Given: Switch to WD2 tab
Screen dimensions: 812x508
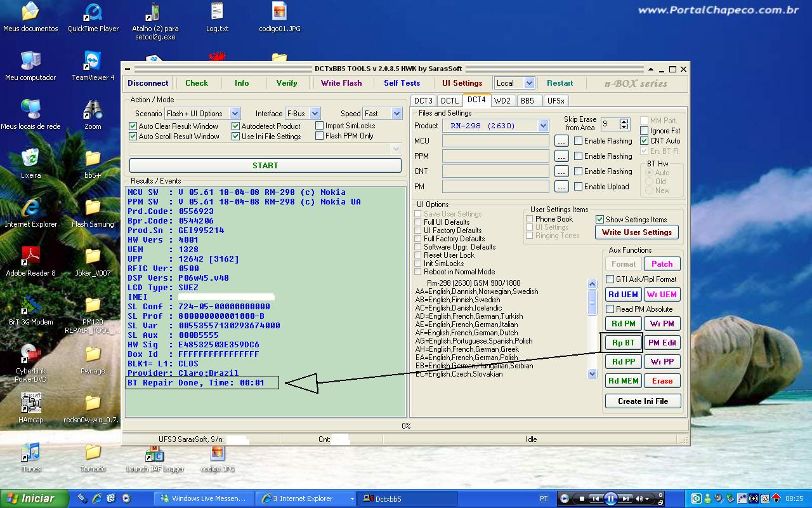Looking at the screenshot, I should pos(502,101).
